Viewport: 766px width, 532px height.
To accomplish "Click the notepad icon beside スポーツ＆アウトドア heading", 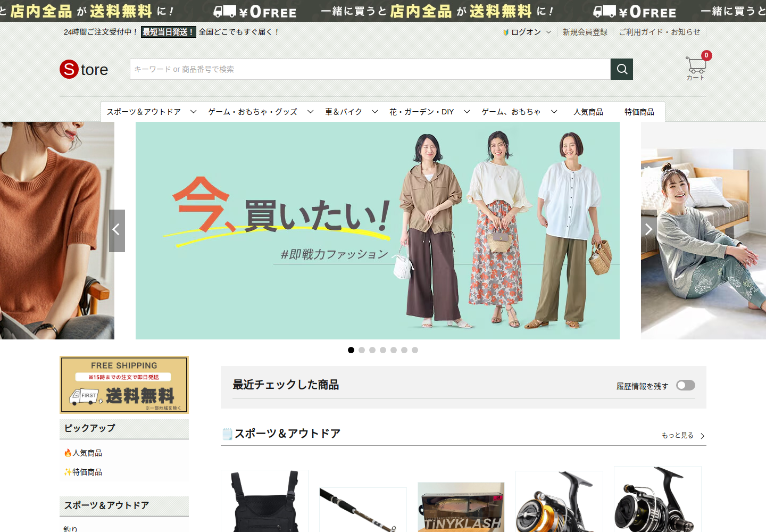I will point(227,434).
